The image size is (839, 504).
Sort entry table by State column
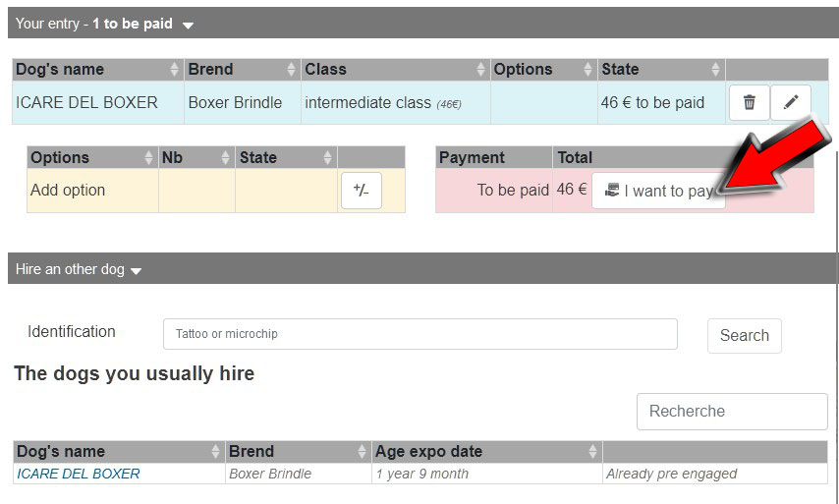[661, 69]
